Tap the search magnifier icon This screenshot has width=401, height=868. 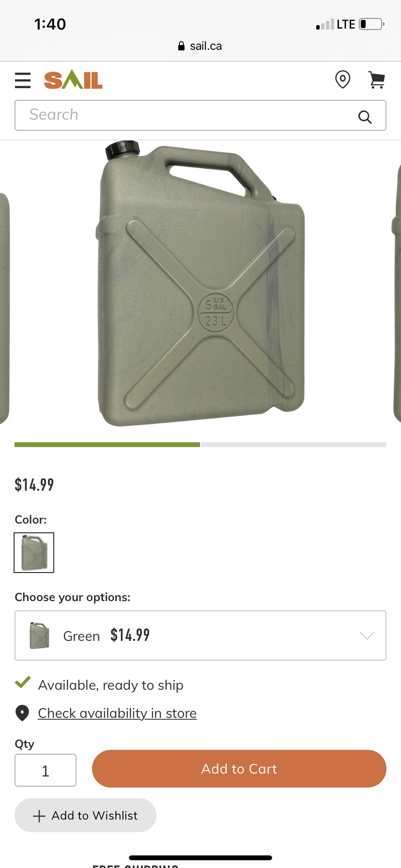(x=365, y=117)
